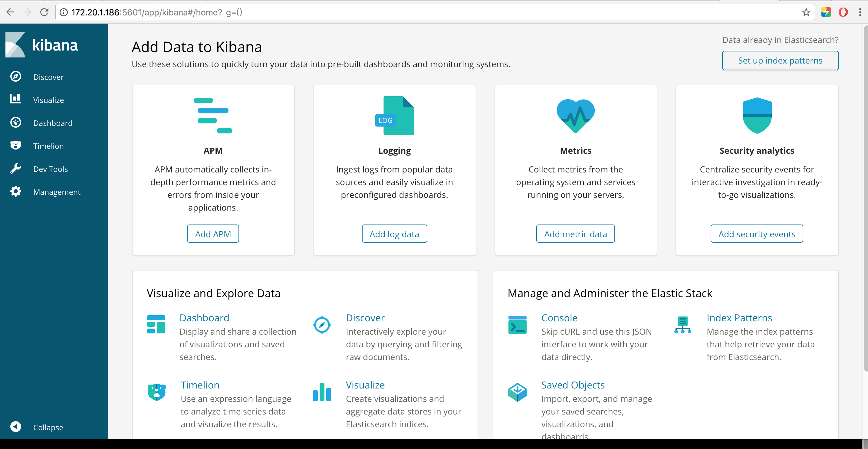Click the Add Data to Kibana heading

[197, 47]
